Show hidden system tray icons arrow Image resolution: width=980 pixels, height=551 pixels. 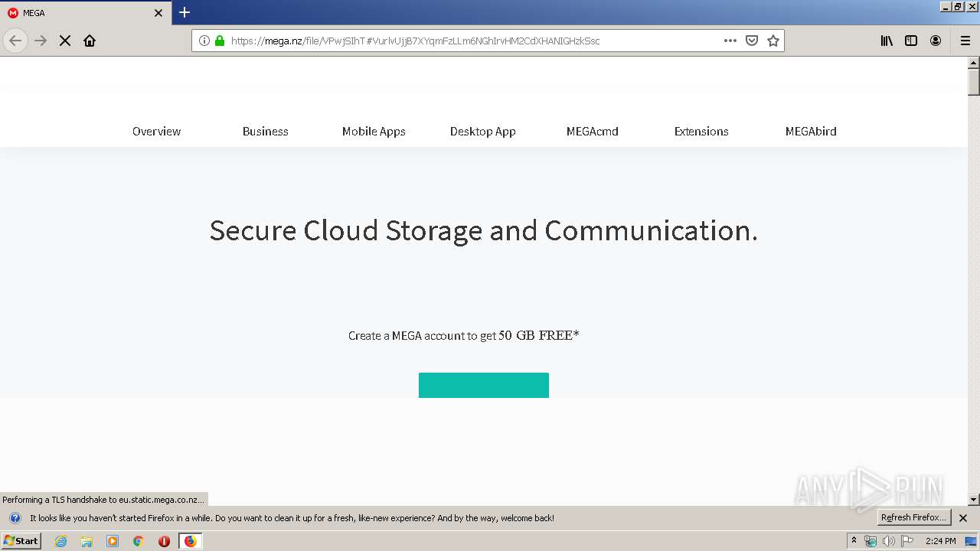[854, 540]
